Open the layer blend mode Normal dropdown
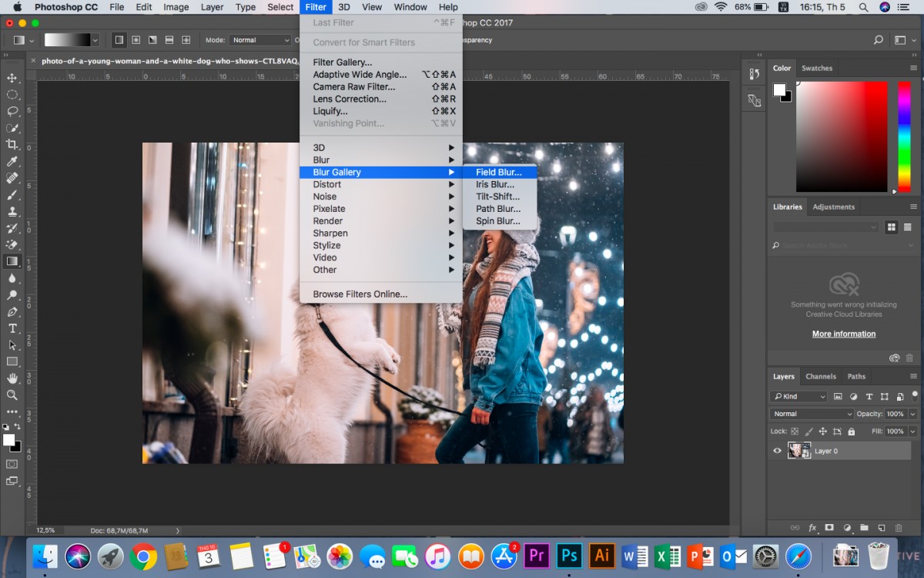This screenshot has height=578, width=924. pyautogui.click(x=812, y=414)
